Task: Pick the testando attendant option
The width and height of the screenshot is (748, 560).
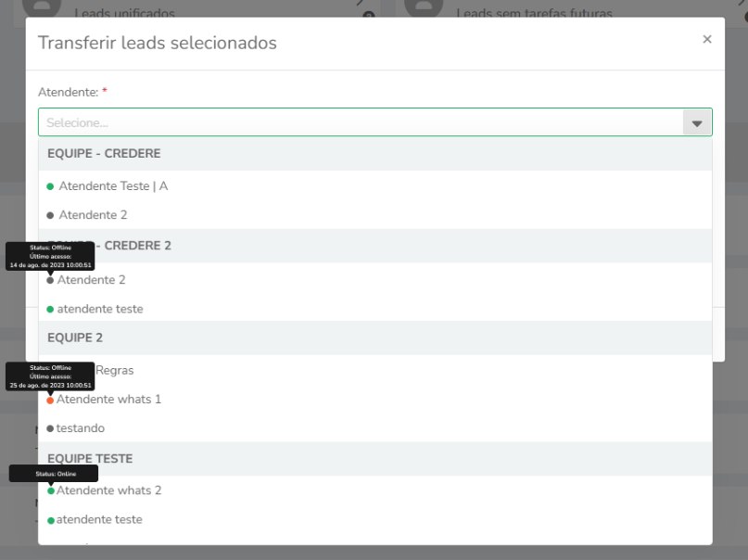Action: (x=375, y=427)
